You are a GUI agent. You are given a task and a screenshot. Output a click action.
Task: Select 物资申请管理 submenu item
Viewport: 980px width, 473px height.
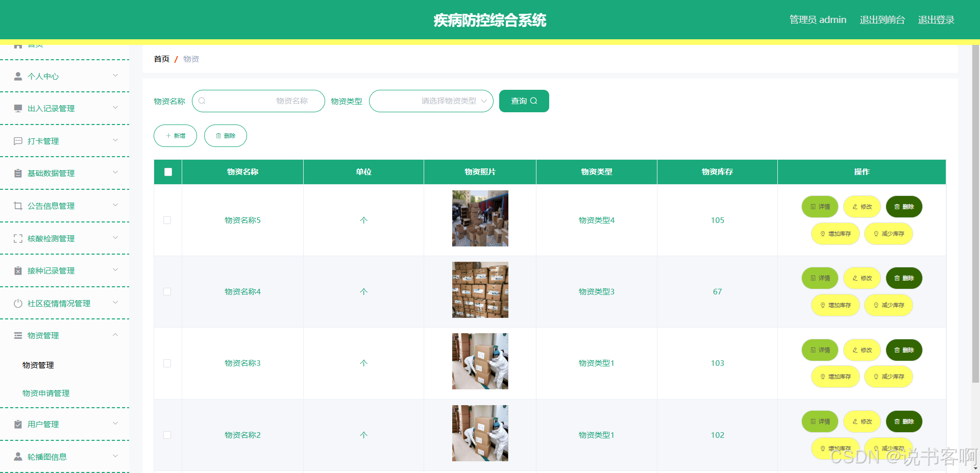46,393
